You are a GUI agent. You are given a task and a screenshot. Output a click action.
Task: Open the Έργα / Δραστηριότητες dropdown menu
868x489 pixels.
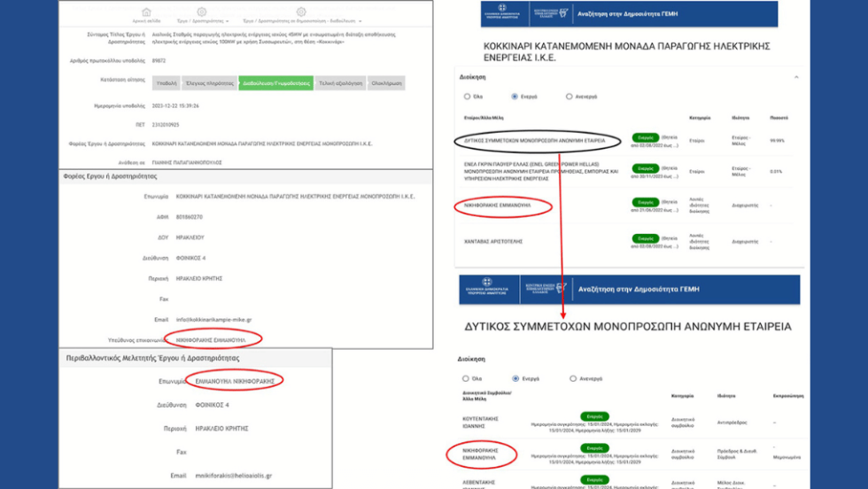pyautogui.click(x=203, y=21)
